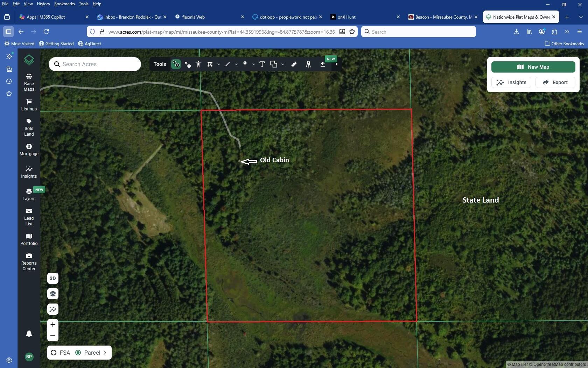Expand the line tool dropdown

[236, 64]
